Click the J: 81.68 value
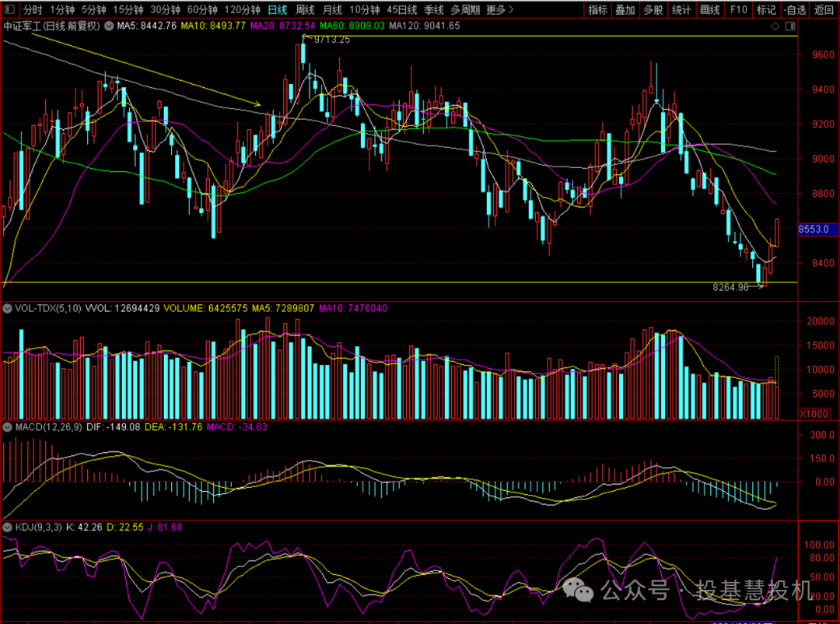840x624 pixels. pos(165,528)
